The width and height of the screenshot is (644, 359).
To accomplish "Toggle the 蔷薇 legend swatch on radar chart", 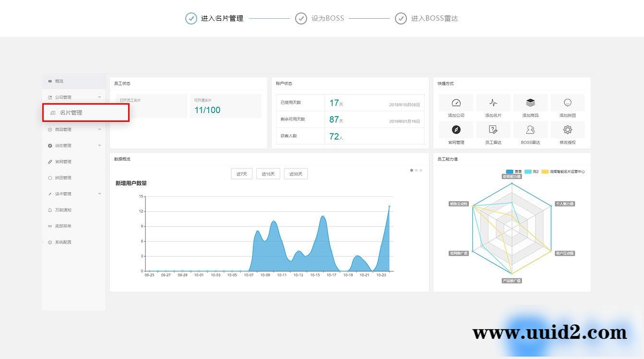I will pos(510,171).
